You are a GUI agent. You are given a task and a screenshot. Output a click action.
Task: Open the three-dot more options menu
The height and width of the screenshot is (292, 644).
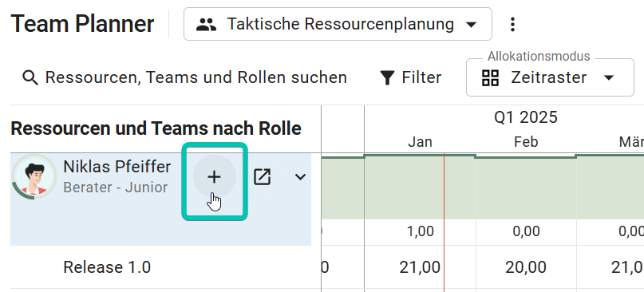[x=512, y=24]
